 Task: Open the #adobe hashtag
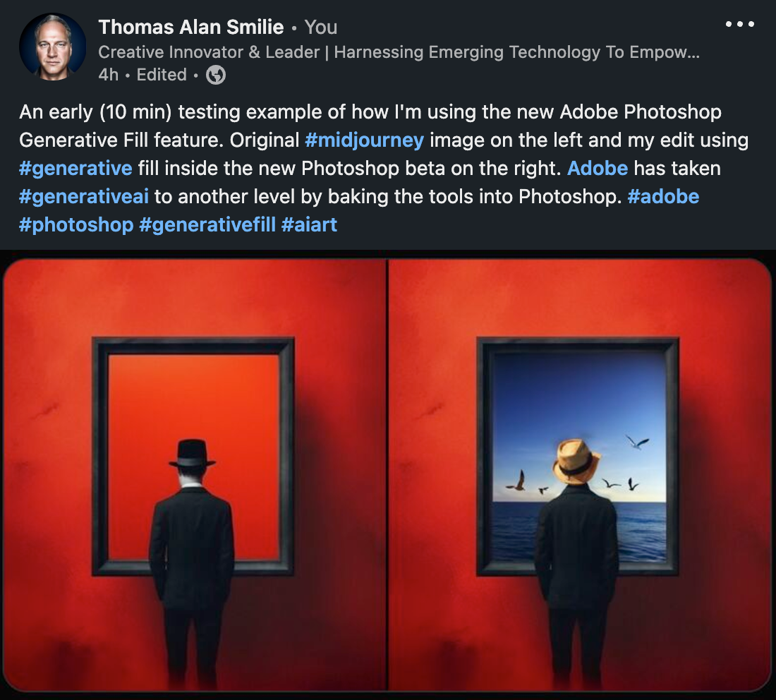point(663,197)
